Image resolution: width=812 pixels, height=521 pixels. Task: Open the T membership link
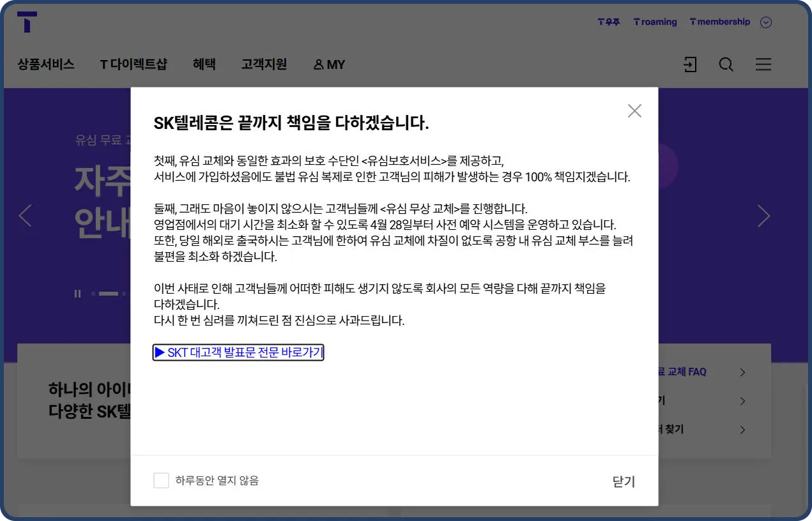(x=719, y=22)
